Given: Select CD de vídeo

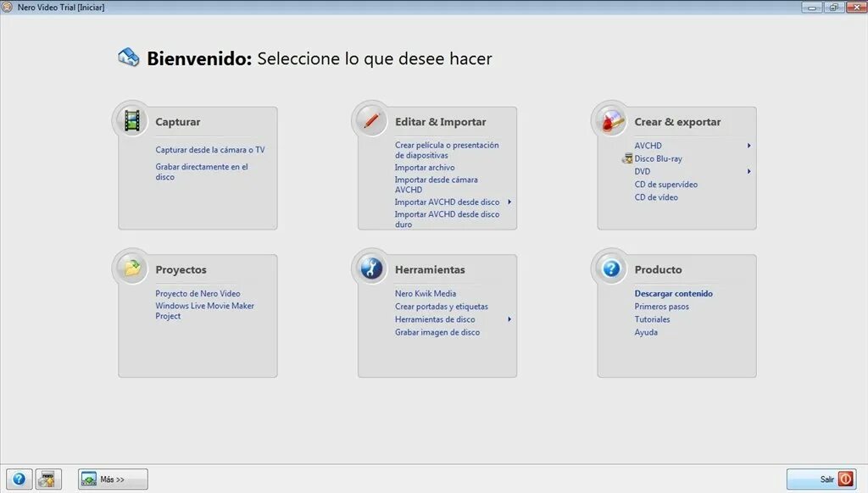Looking at the screenshot, I should click(x=656, y=197).
